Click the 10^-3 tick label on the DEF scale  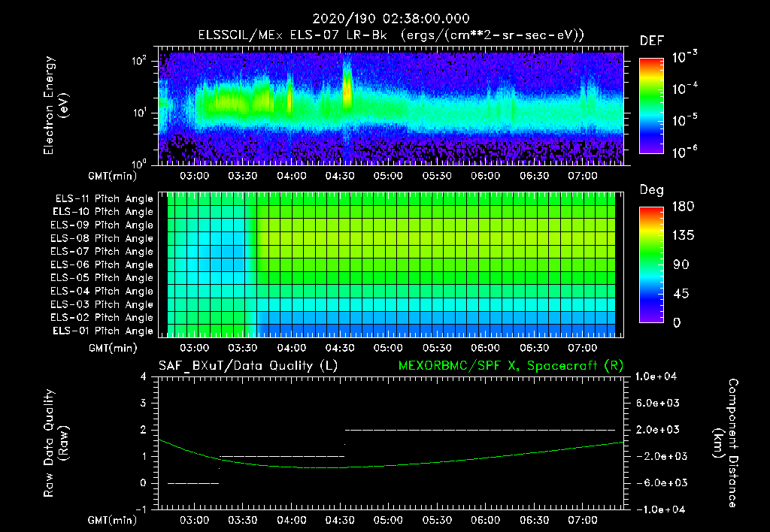[685, 56]
